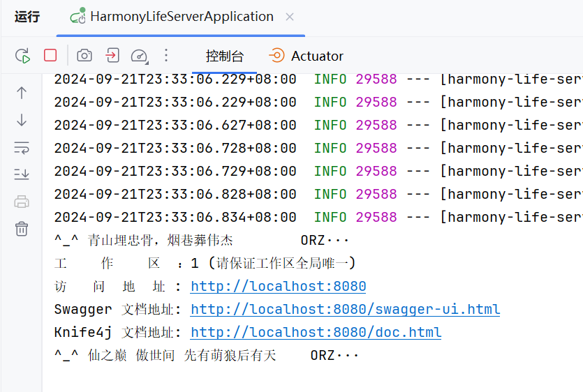Open the http://localhost:8080 link
This screenshot has width=583, height=392.
pyautogui.click(x=278, y=286)
